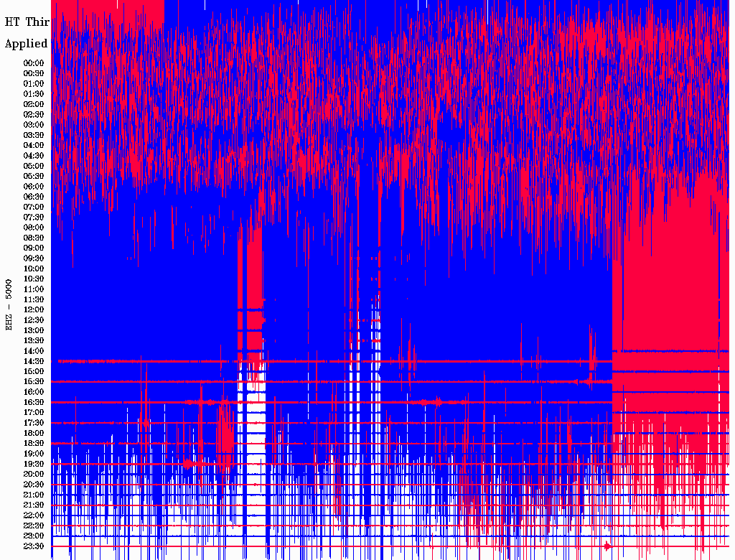Screen dimensions: 735x560
Task: Choose the 08:30 time label
Action: [x=34, y=238]
